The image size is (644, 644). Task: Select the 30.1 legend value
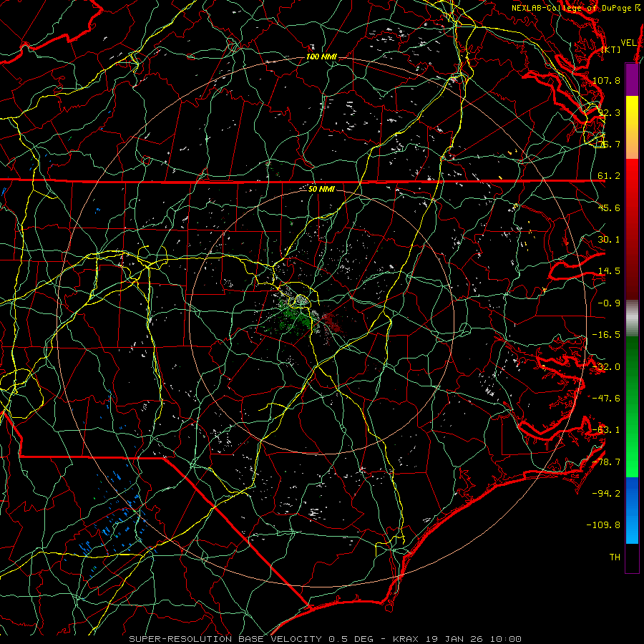pyautogui.click(x=609, y=240)
